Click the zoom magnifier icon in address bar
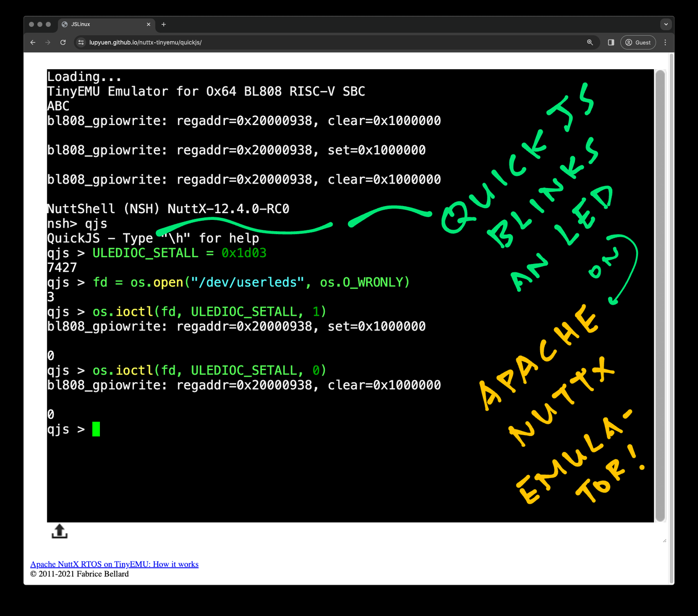 tap(590, 43)
